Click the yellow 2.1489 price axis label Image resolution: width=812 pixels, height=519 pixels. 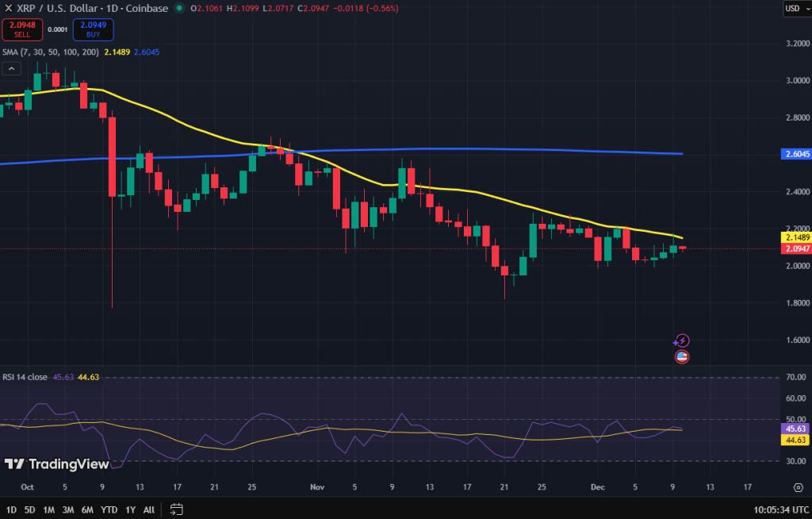[795, 237]
